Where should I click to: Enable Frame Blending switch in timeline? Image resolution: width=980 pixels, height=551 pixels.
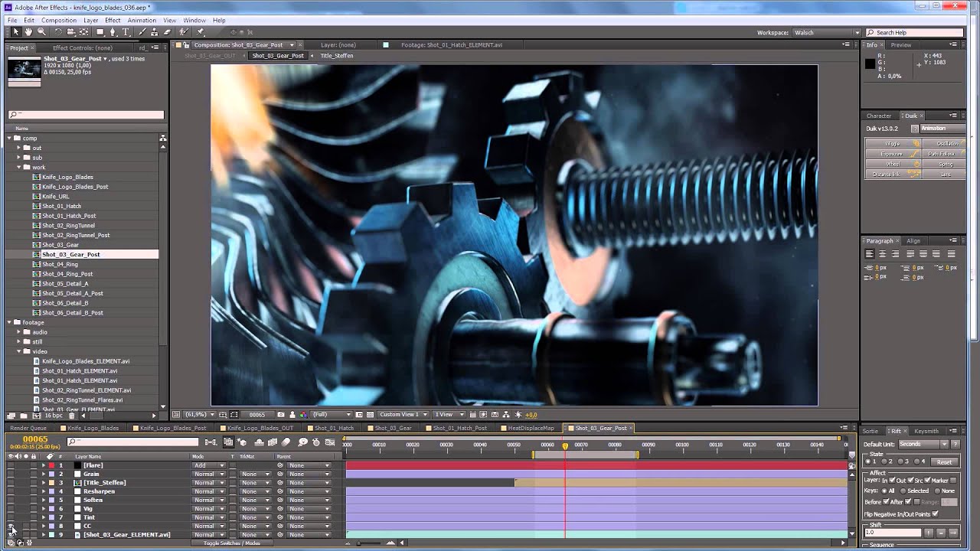tap(273, 442)
